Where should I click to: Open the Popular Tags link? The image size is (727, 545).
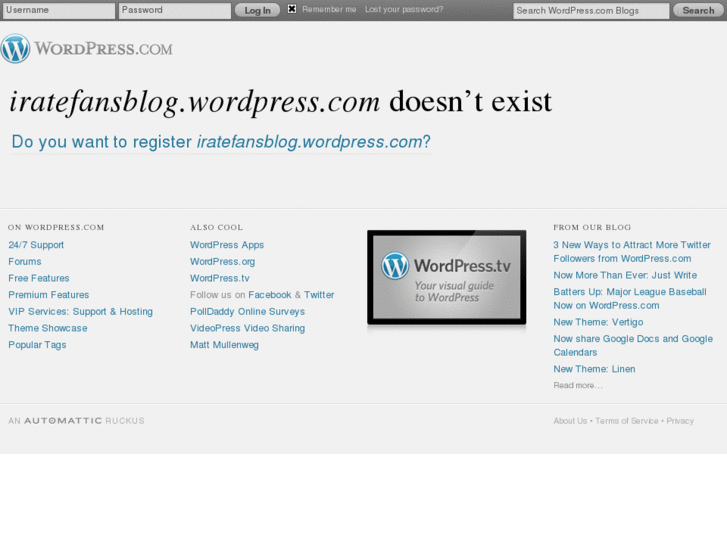[37, 345]
